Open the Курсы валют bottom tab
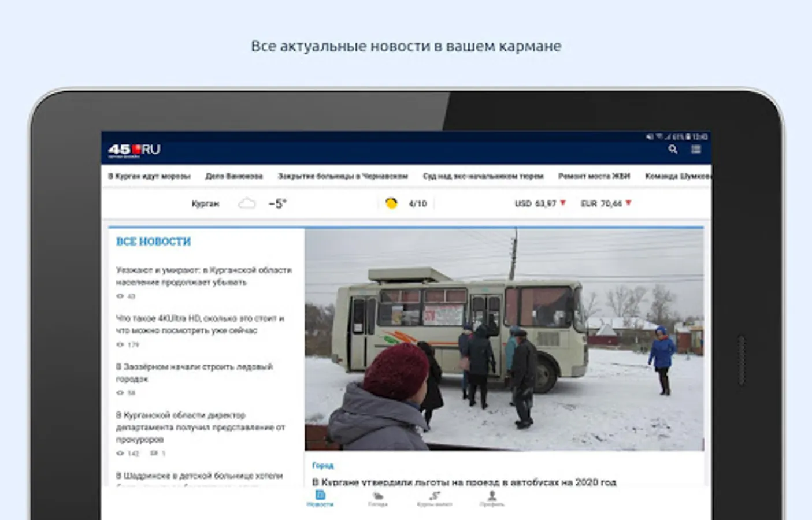The width and height of the screenshot is (812, 520). pos(435,499)
